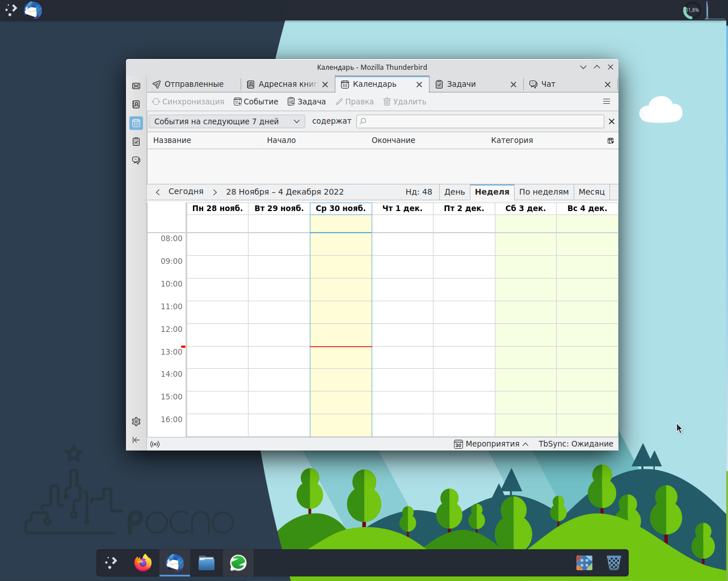The image size is (728, 581).
Task: Go to next week with right chevron
Action: [x=215, y=192]
